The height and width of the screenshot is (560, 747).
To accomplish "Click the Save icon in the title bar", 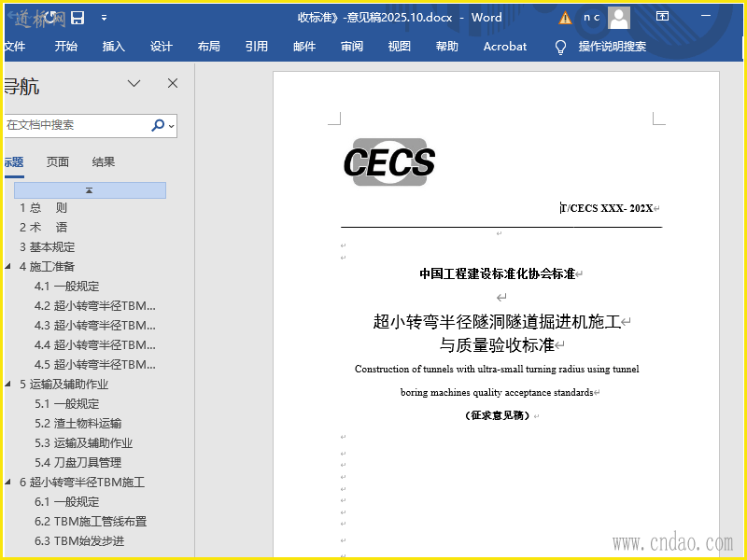I will click(78, 18).
